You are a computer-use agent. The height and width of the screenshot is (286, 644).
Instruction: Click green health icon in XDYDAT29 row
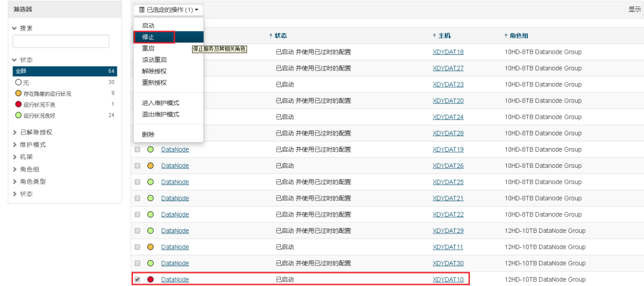150,230
